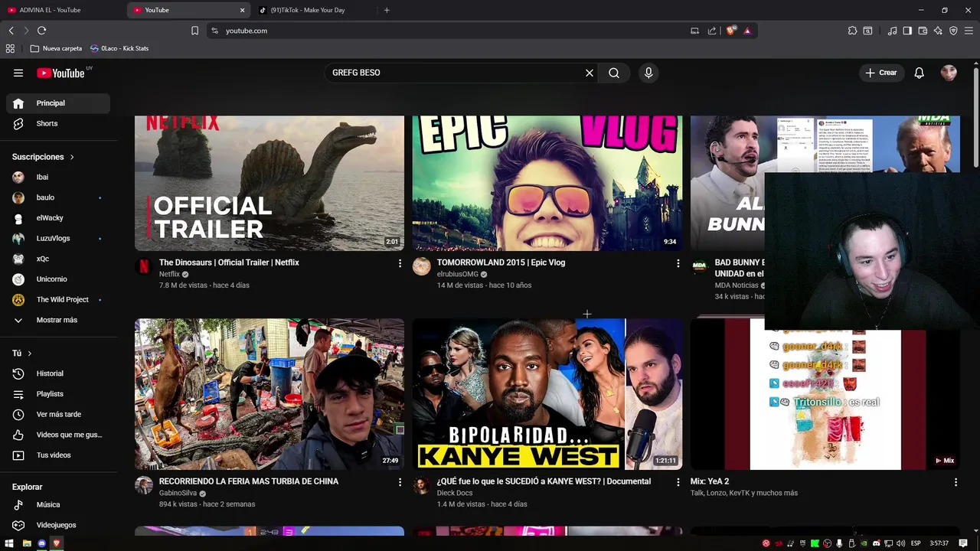Open the Feria mas turbia de China thumbnail
Image resolution: width=980 pixels, height=551 pixels.
269,394
